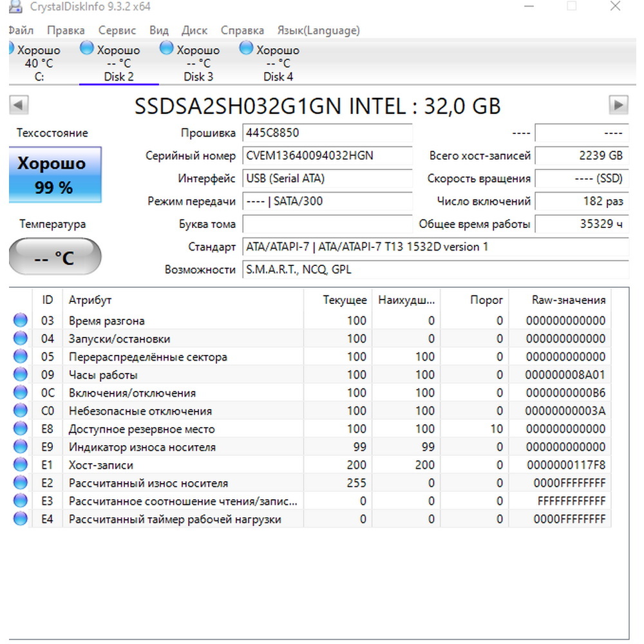Screen dimensions: 644x644
Task: Select raw value 000000008A01
Action: coord(565,375)
